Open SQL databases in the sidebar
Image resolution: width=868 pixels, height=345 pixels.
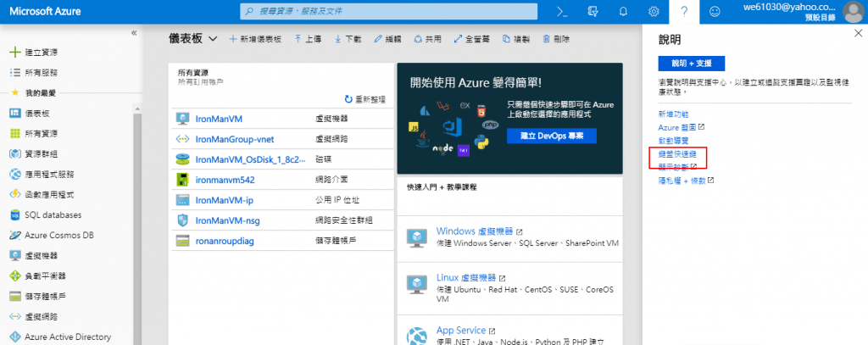[53, 214]
